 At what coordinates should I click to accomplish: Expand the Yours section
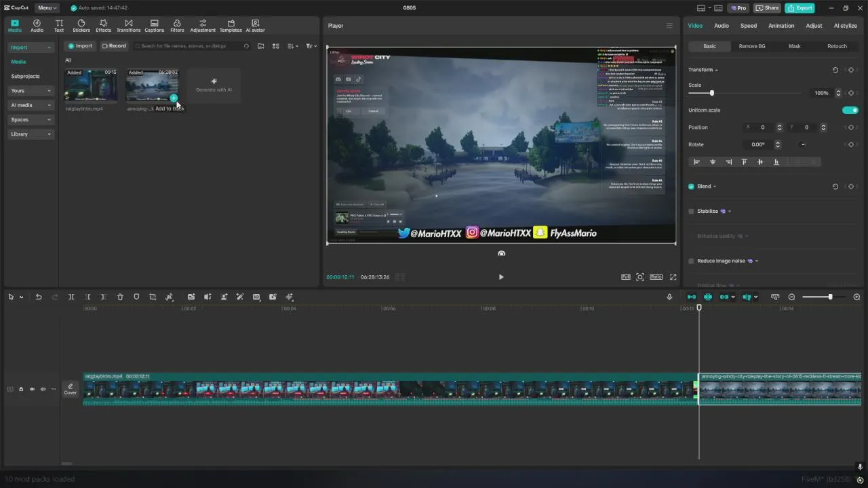(x=31, y=91)
